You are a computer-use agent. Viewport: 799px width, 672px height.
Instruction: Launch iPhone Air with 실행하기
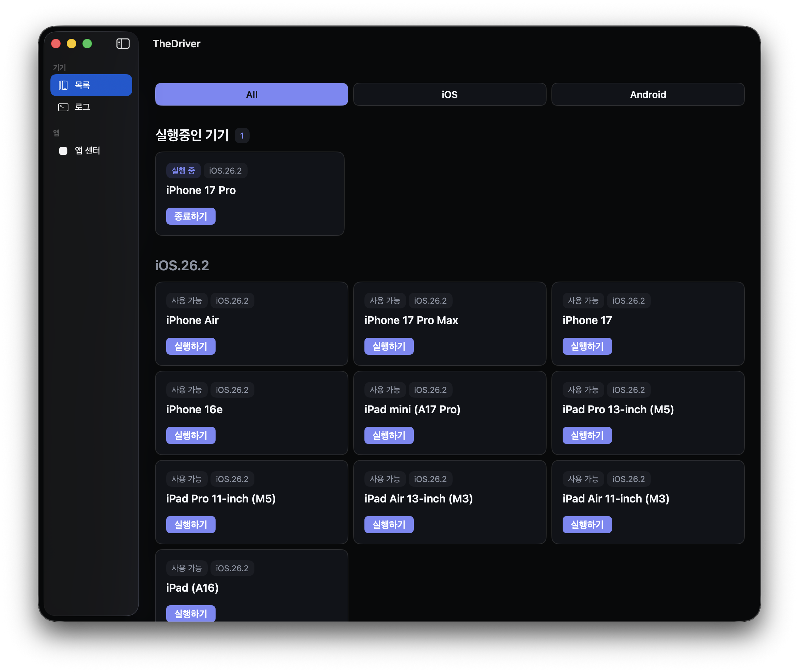190,346
